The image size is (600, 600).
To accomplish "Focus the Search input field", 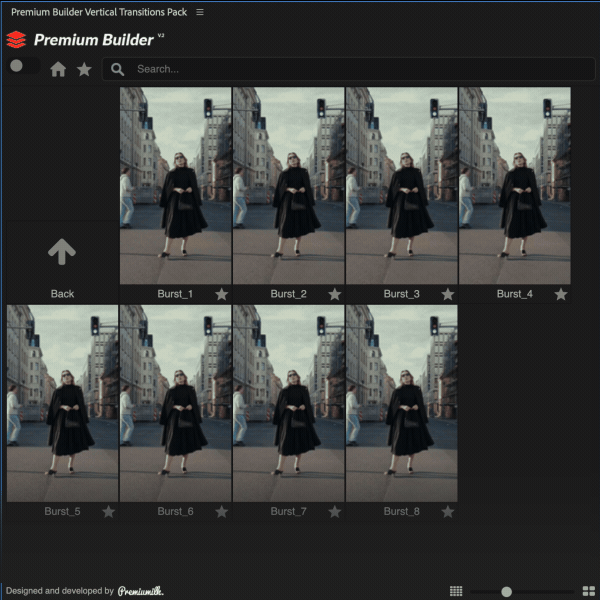I will [349, 69].
